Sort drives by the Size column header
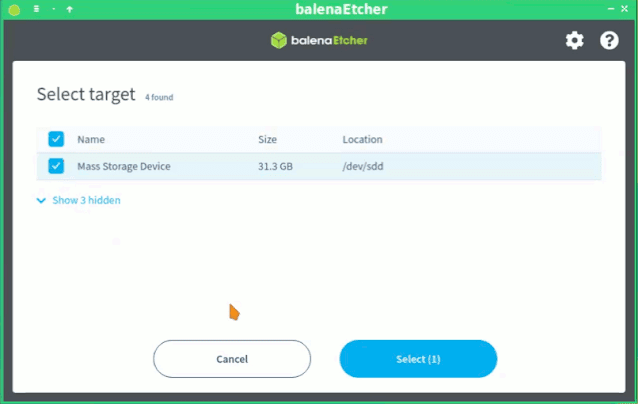The width and height of the screenshot is (638, 404). (x=267, y=140)
